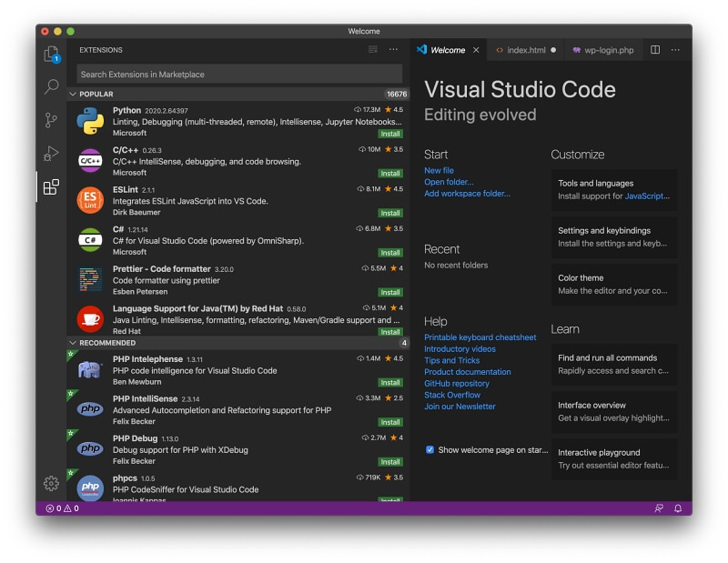The width and height of the screenshot is (728, 563).
Task: Click the C/C++ extension icon
Action: (x=90, y=161)
